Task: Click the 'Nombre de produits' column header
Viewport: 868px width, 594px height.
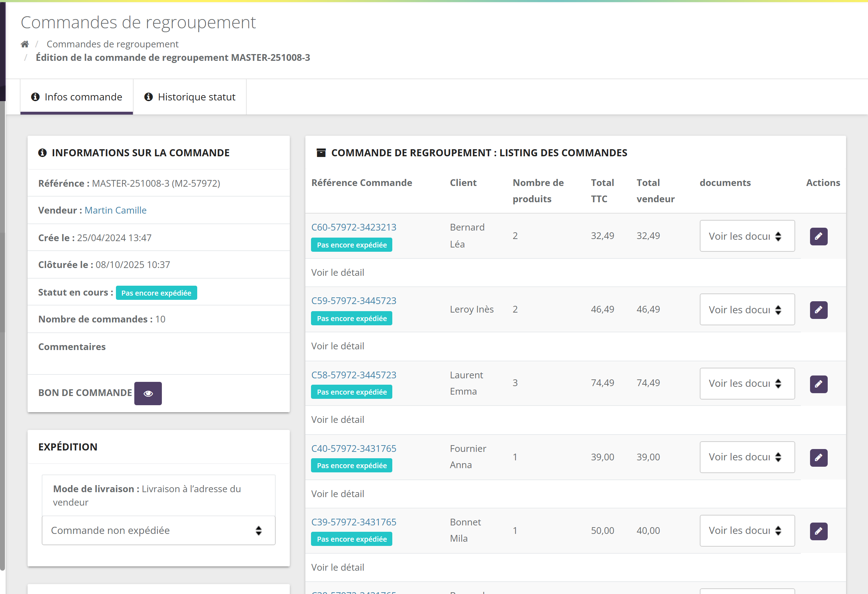Action: coord(538,191)
